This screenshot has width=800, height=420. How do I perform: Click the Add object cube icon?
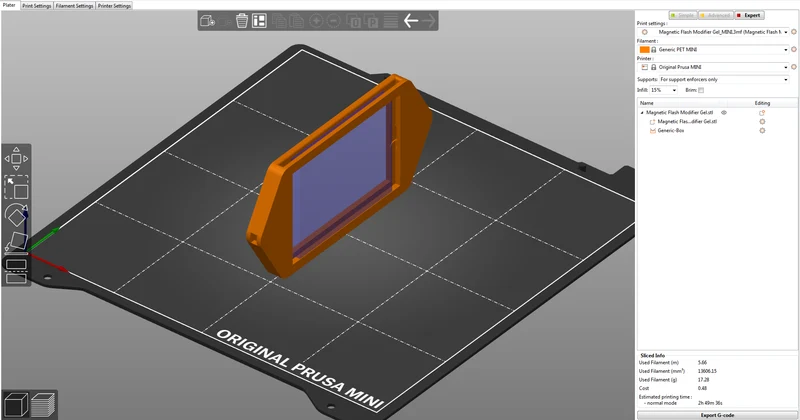pyautogui.click(x=207, y=21)
